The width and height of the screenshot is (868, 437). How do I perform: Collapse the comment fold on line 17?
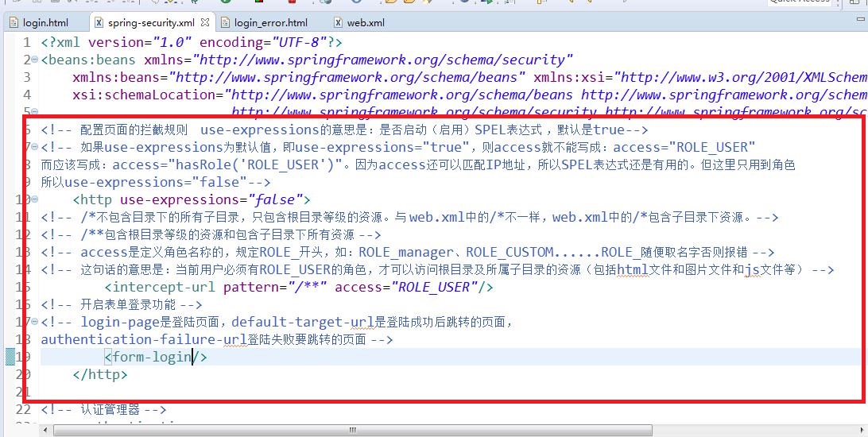[x=35, y=321]
